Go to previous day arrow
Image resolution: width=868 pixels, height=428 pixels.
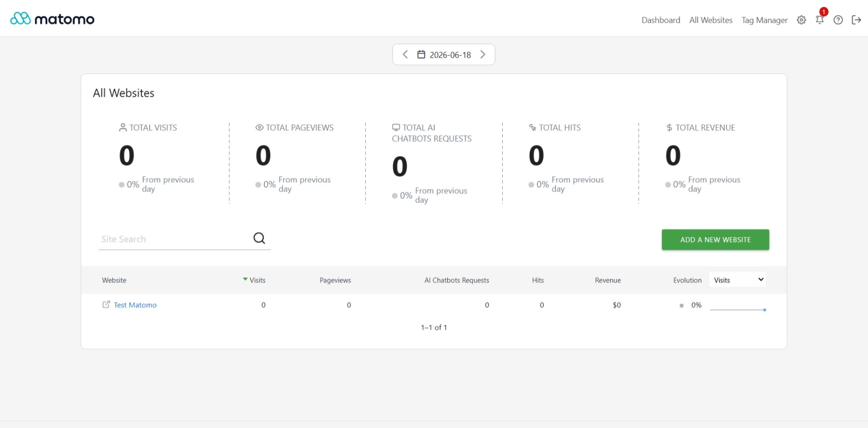(405, 55)
